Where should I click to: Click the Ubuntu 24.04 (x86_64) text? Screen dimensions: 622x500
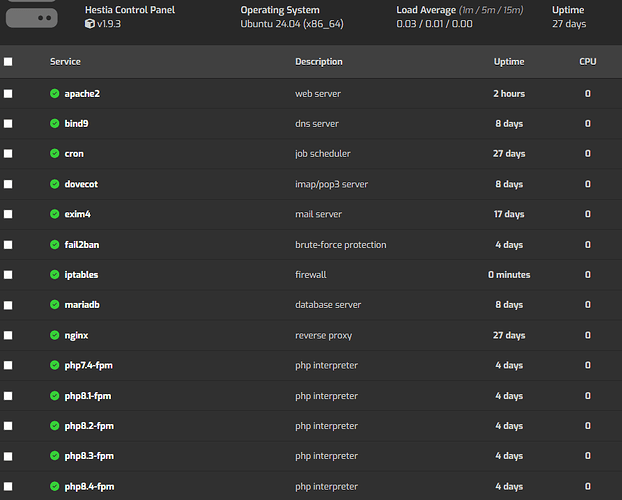pos(292,24)
